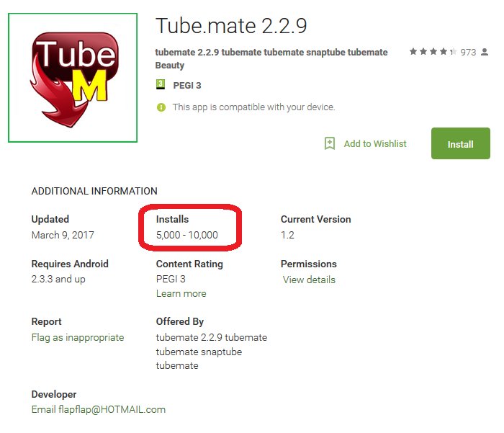Click the PEGI 3 rating badge icon
Viewport: 504px width, 433px height.
[161, 84]
